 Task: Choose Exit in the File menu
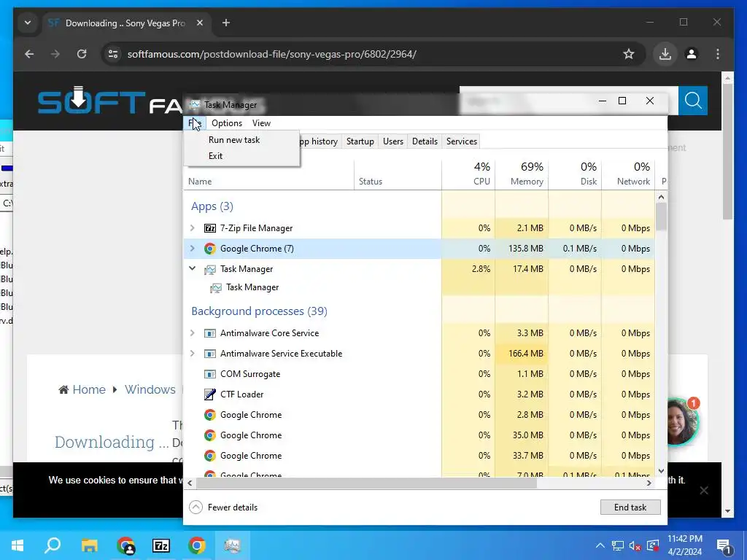(x=215, y=156)
